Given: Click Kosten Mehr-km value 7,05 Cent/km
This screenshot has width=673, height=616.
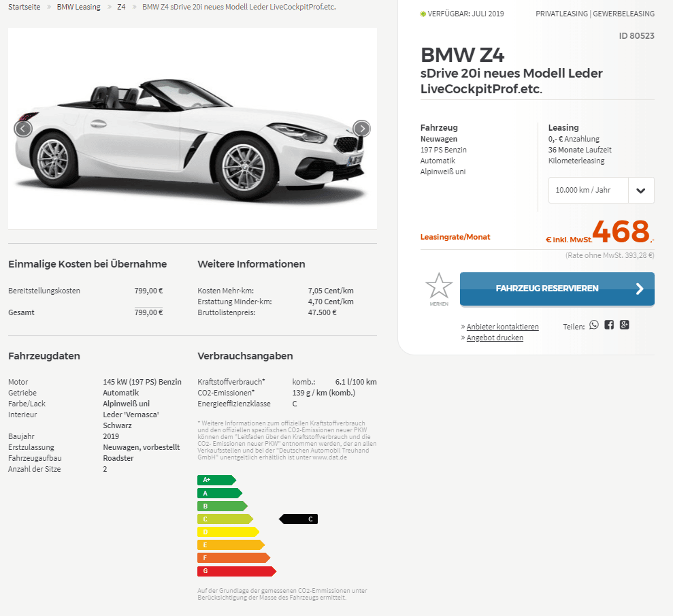Looking at the screenshot, I should pyautogui.click(x=331, y=291).
